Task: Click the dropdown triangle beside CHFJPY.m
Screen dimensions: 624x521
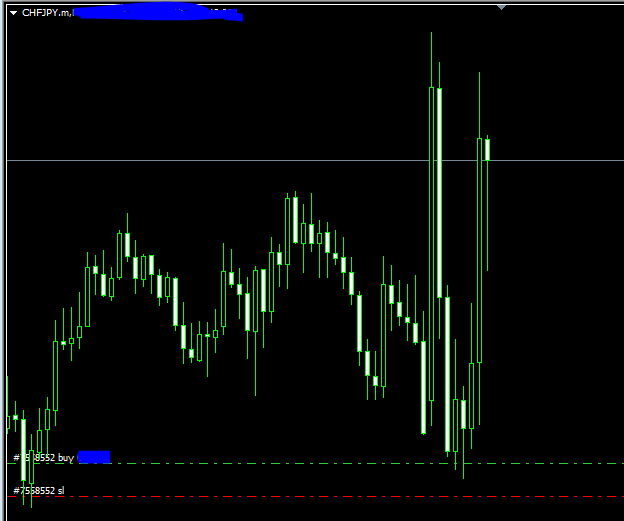Action: (14, 13)
